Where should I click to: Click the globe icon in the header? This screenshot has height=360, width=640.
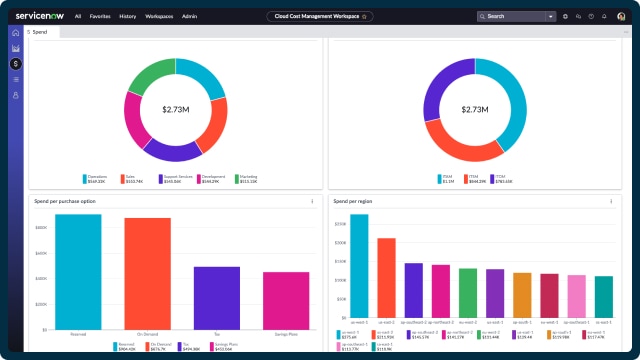click(565, 16)
